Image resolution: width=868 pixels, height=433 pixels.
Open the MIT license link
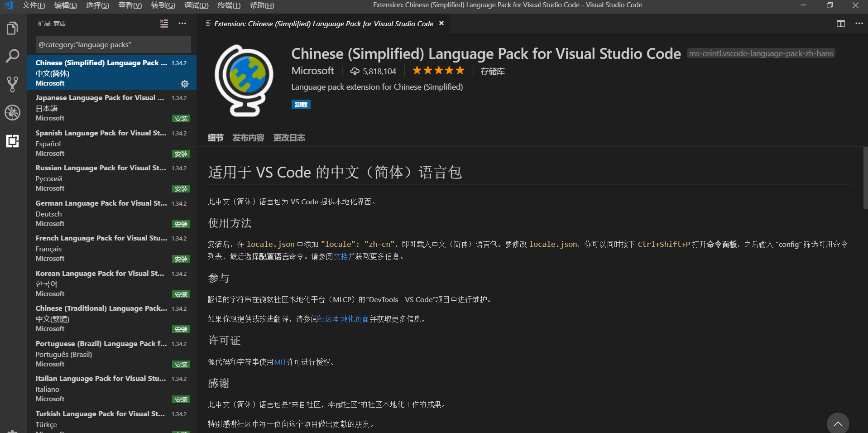(x=280, y=362)
